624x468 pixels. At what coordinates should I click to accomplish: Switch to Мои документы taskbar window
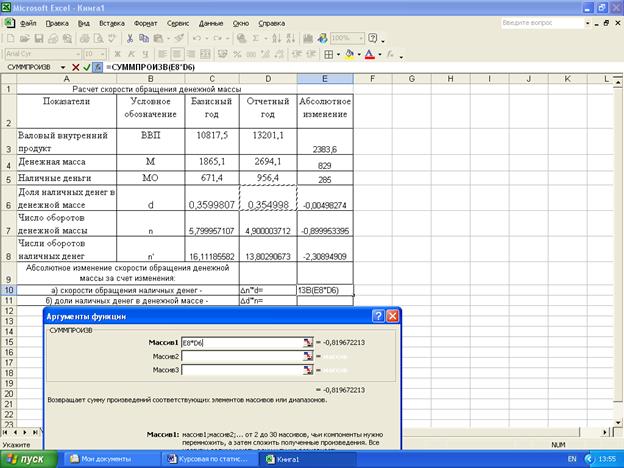(100, 458)
